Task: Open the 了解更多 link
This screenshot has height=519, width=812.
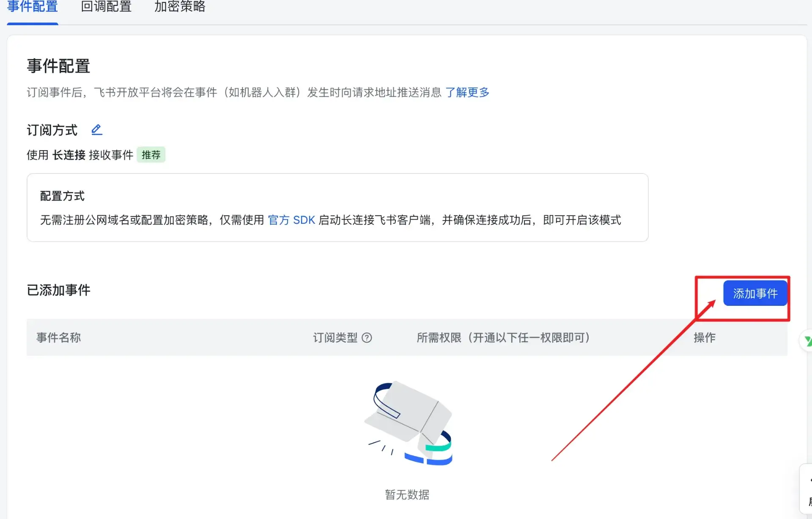Action: point(467,92)
